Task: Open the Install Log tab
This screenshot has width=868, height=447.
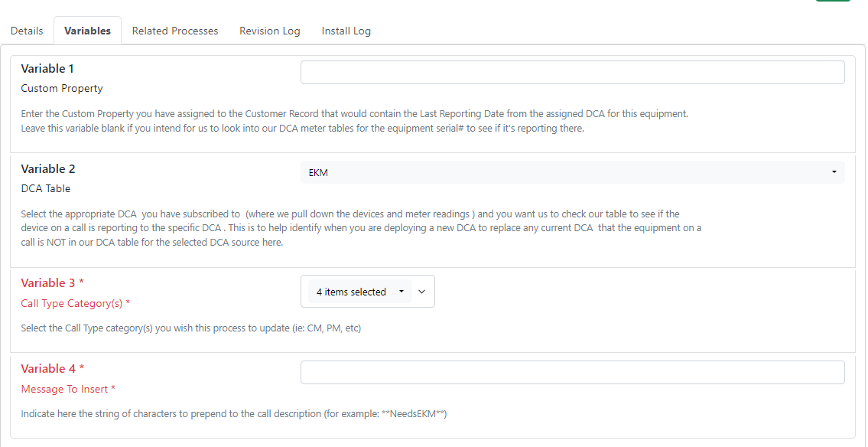Action: [x=346, y=31]
